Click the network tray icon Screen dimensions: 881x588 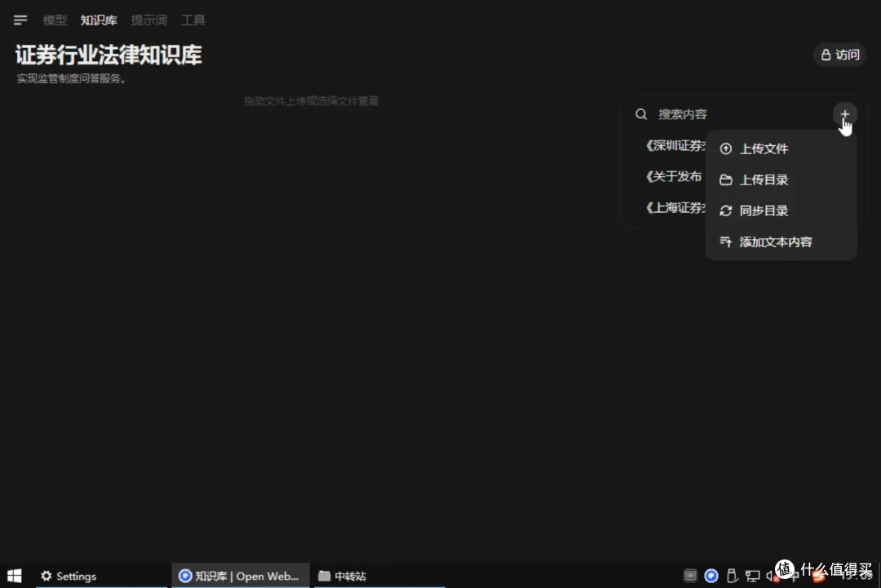(752, 576)
